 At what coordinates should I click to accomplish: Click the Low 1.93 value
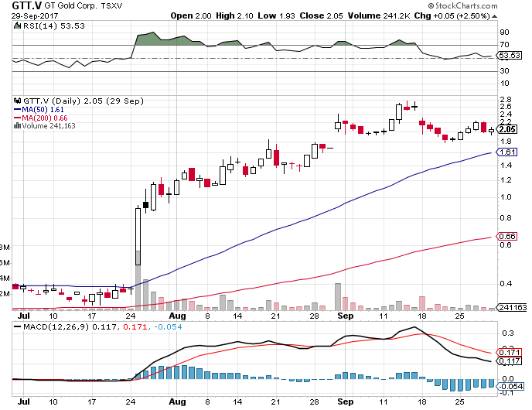[276, 16]
